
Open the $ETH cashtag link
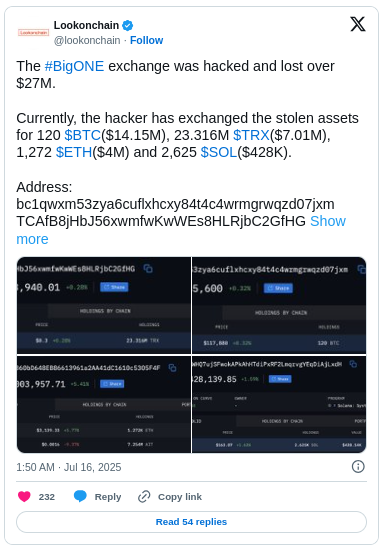(74, 152)
